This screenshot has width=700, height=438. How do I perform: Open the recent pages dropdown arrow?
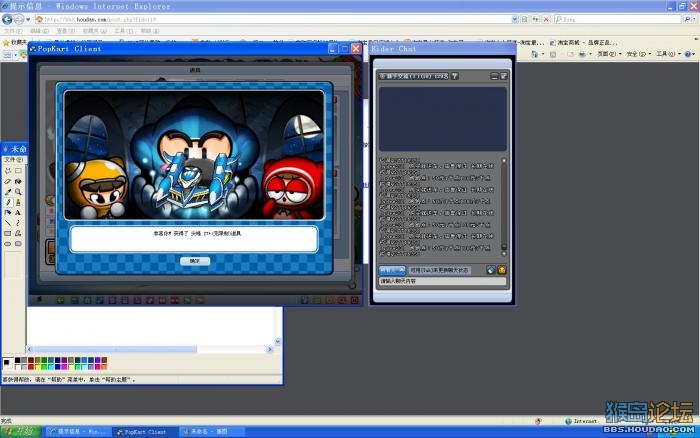[x=28, y=20]
